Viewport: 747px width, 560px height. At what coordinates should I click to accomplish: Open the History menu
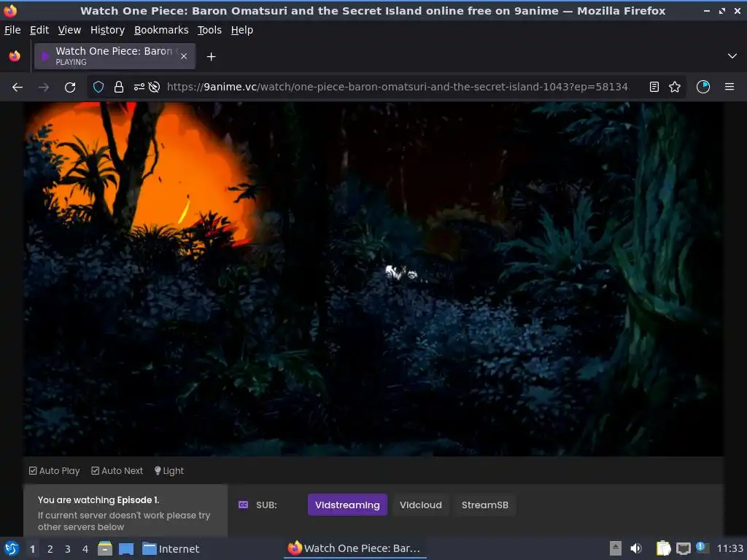pyautogui.click(x=108, y=30)
